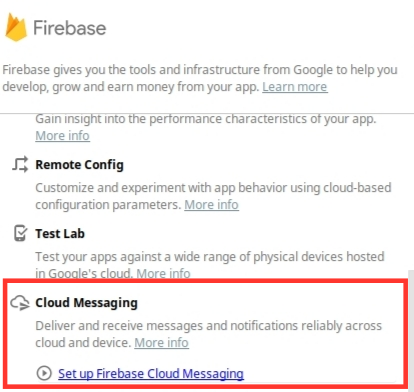This screenshot has height=392, width=414.
Task: Open More info link under performance description
Action: pyautogui.click(x=62, y=136)
